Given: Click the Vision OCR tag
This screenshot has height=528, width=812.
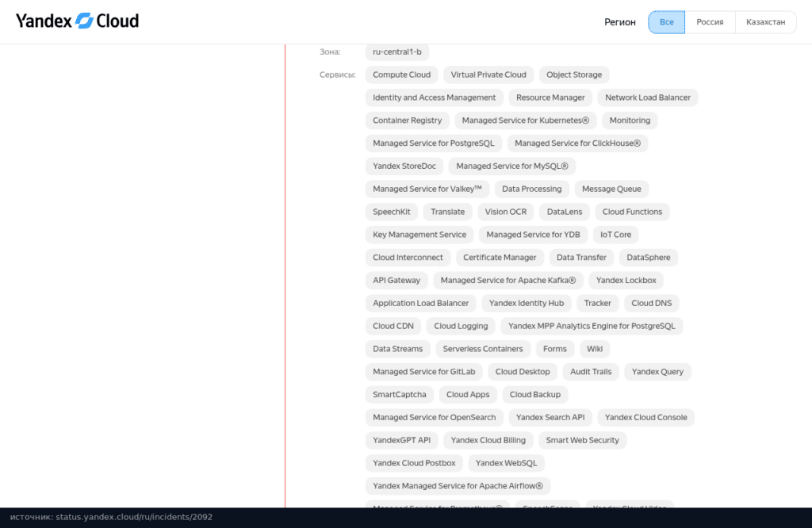Looking at the screenshot, I should coord(506,212).
